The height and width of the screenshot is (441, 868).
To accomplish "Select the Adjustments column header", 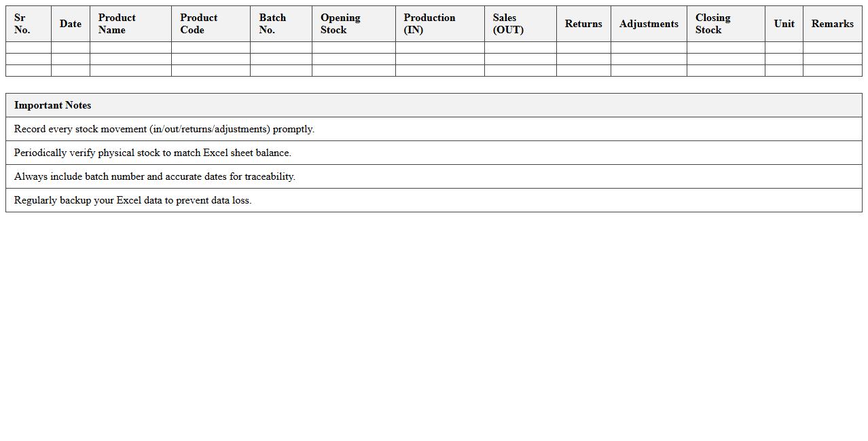I will 649,24.
